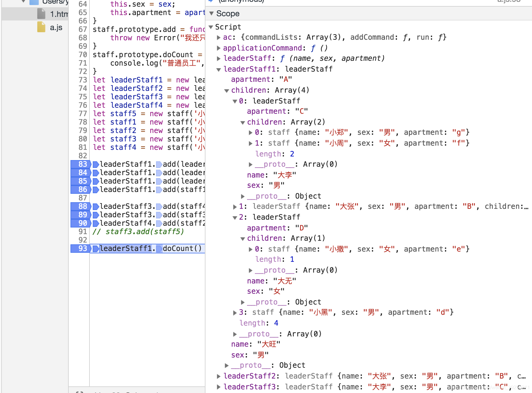Collapse the Script scope group
532x393 pixels.
coord(211,27)
